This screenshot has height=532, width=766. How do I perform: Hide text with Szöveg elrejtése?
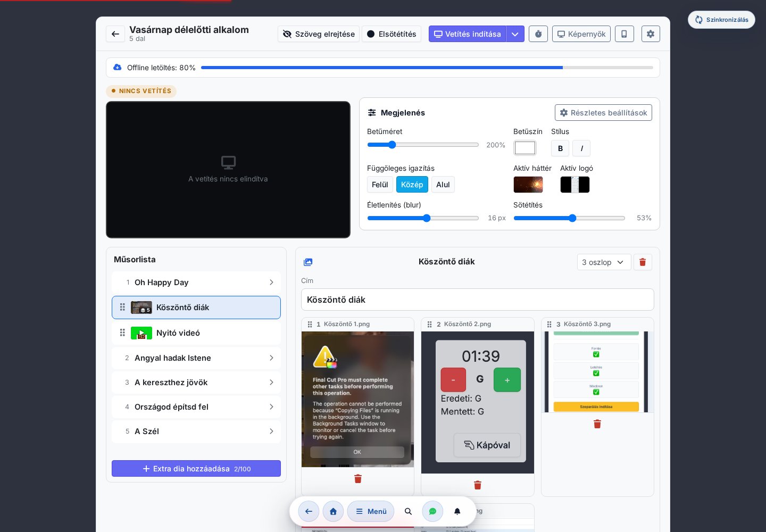(x=319, y=34)
